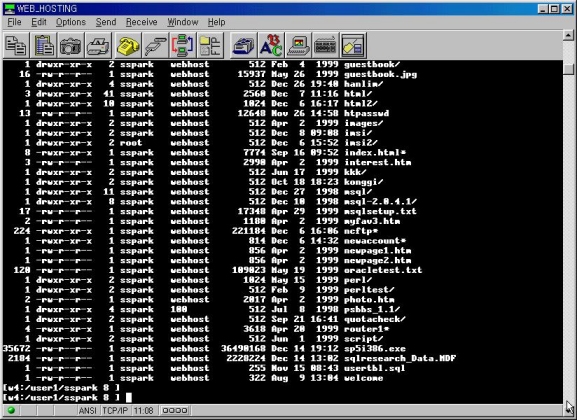Open the Receive menu
The height and width of the screenshot is (420, 577).
(142, 22)
